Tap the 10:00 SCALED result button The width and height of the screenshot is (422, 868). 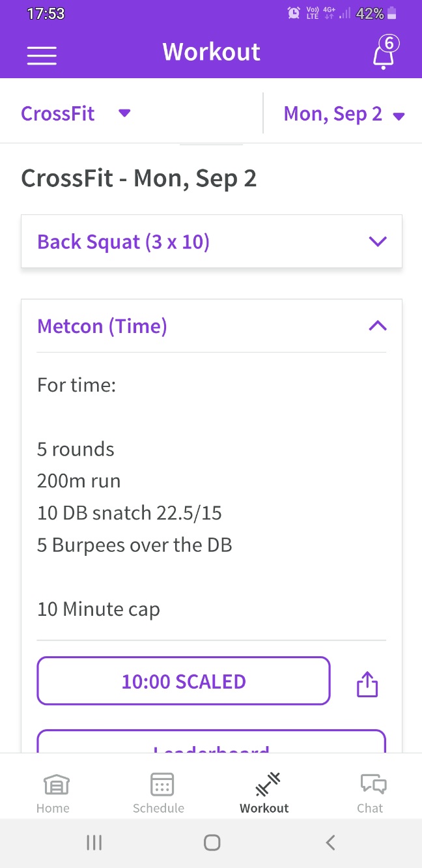pyautogui.click(x=184, y=682)
